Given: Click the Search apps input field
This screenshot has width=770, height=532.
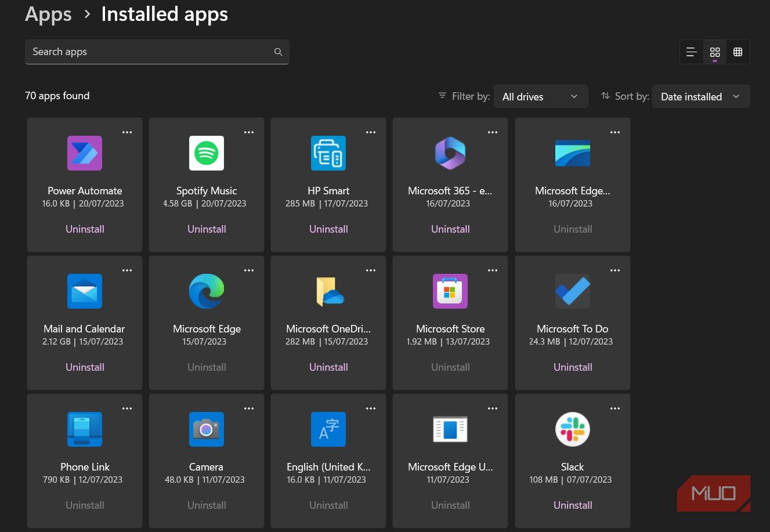Looking at the screenshot, I should pyautogui.click(x=151, y=52).
